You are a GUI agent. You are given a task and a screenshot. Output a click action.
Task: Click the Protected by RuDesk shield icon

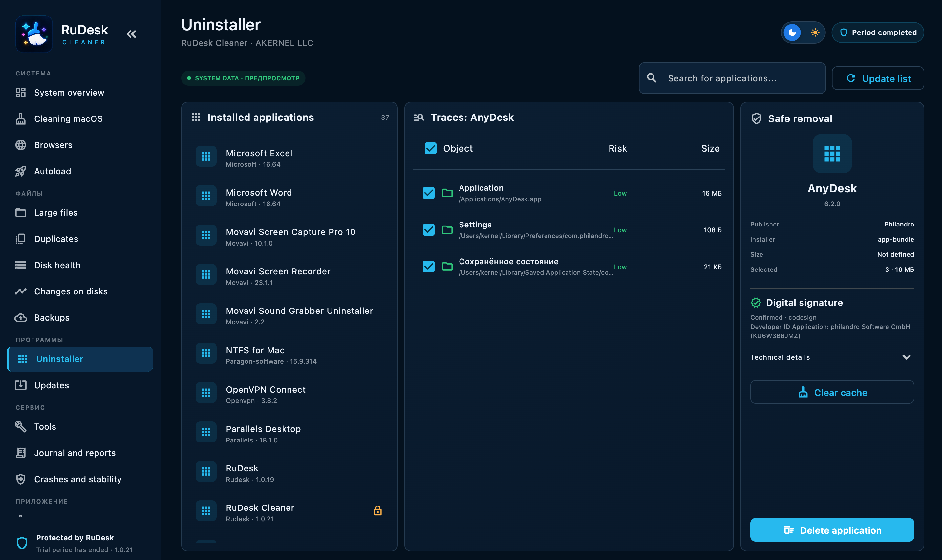coord(22,543)
